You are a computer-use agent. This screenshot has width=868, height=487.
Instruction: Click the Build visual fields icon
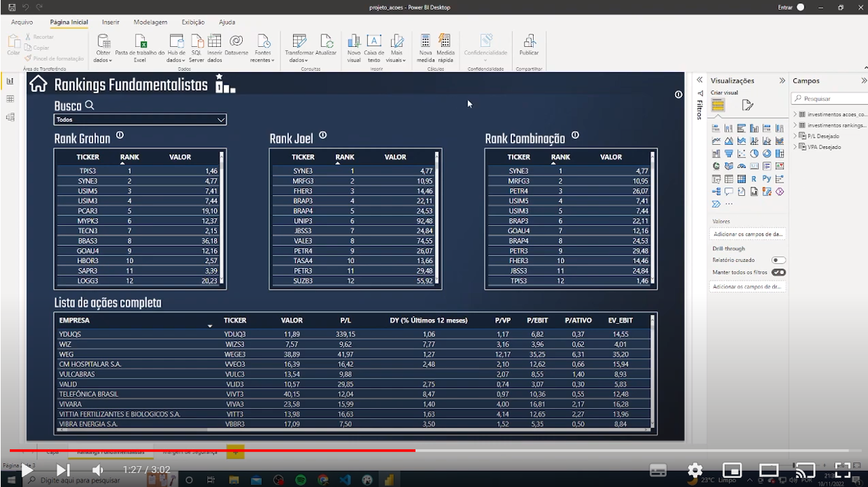click(x=718, y=106)
